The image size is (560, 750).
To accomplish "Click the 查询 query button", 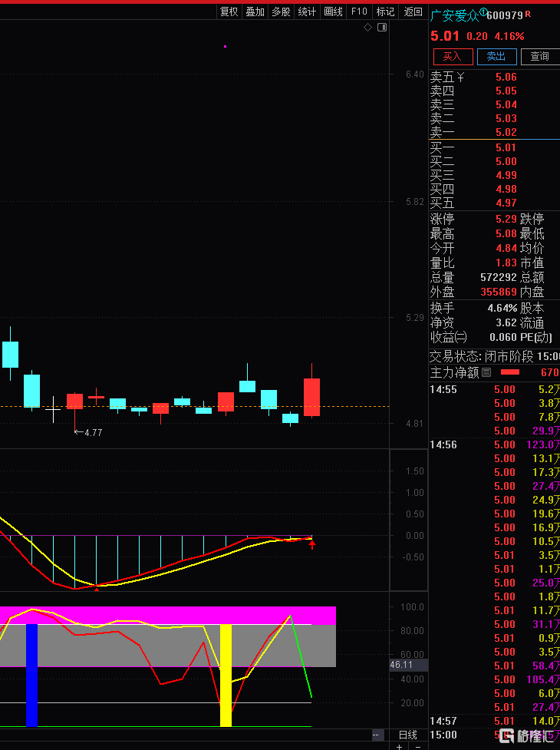I will 539,56.
